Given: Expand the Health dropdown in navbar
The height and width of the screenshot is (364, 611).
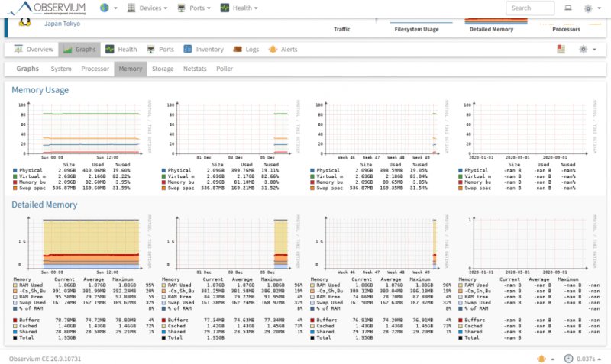Looking at the screenshot, I should tap(238, 8).
